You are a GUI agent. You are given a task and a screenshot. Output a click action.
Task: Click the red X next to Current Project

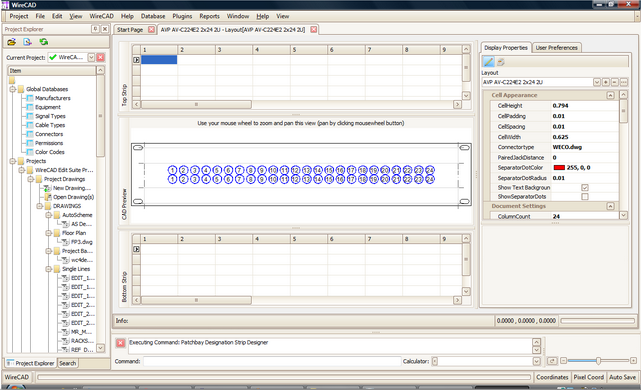pyautogui.click(x=101, y=57)
